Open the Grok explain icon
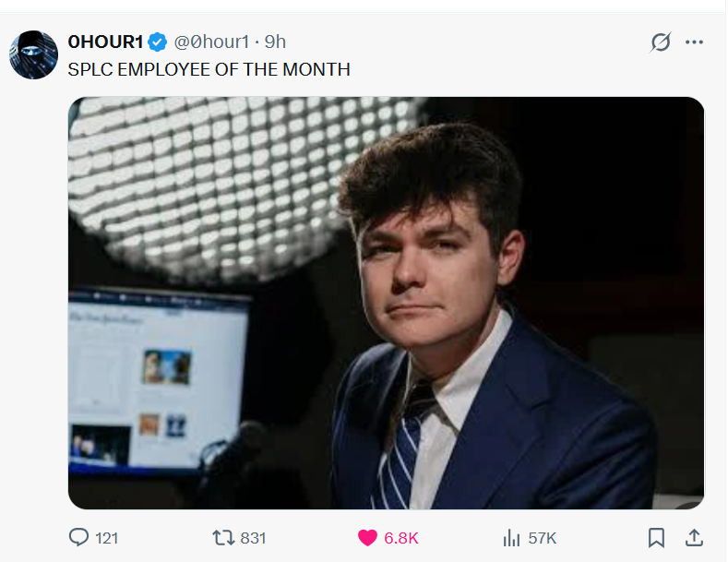Screen dimensions: 728x562 tap(661, 42)
